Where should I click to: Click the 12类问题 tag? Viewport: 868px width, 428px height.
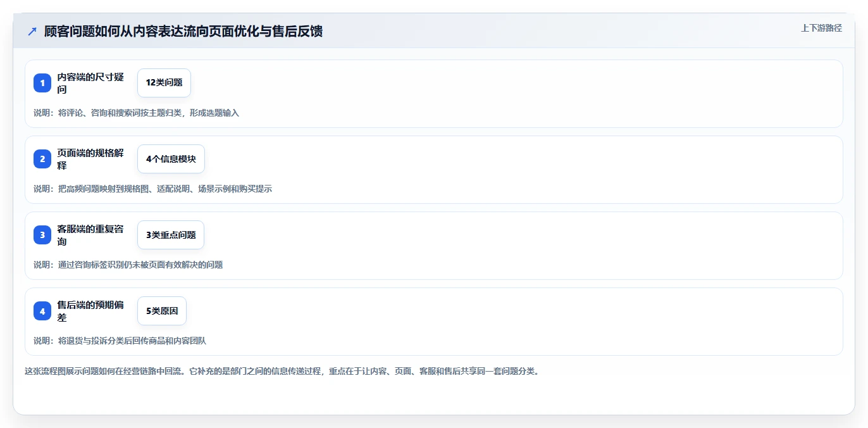pyautogui.click(x=164, y=83)
